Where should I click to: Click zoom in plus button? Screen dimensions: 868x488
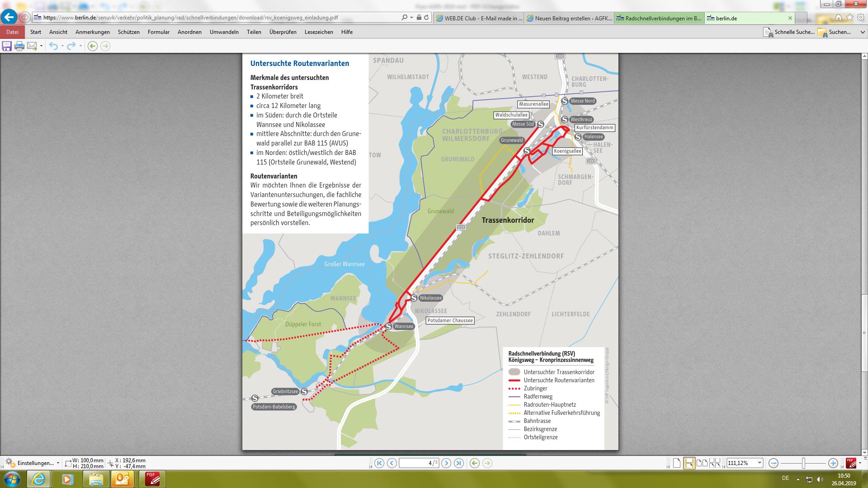tap(833, 463)
